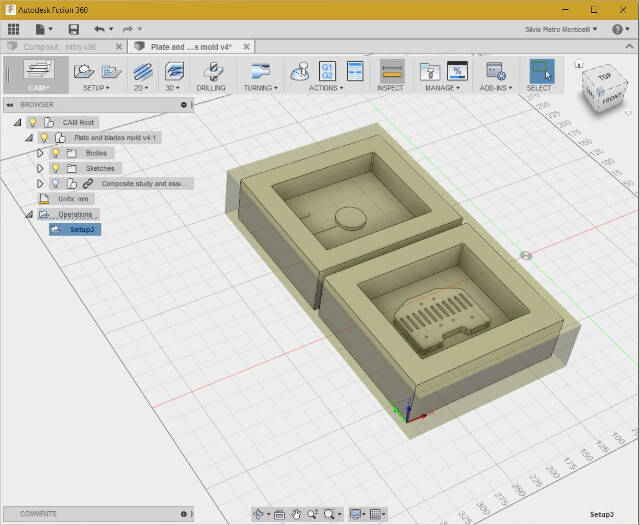640x525 pixels.
Task: Open the 3D dropdown menu
Action: 172,88
